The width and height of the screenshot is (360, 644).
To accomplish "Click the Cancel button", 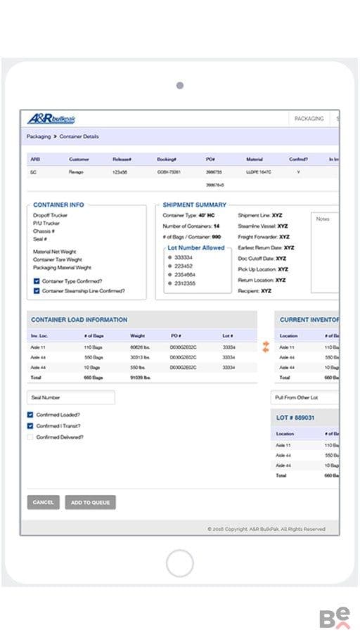I will pos(43,502).
